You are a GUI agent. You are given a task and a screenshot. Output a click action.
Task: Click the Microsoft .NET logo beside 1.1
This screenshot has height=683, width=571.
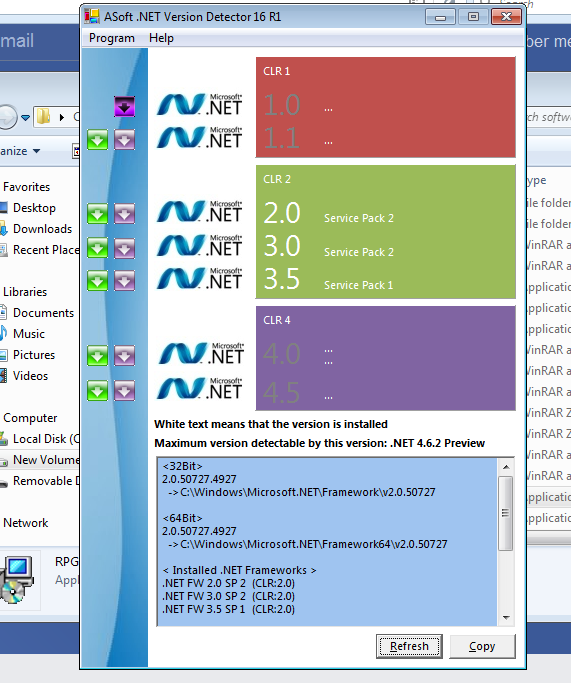point(199,138)
